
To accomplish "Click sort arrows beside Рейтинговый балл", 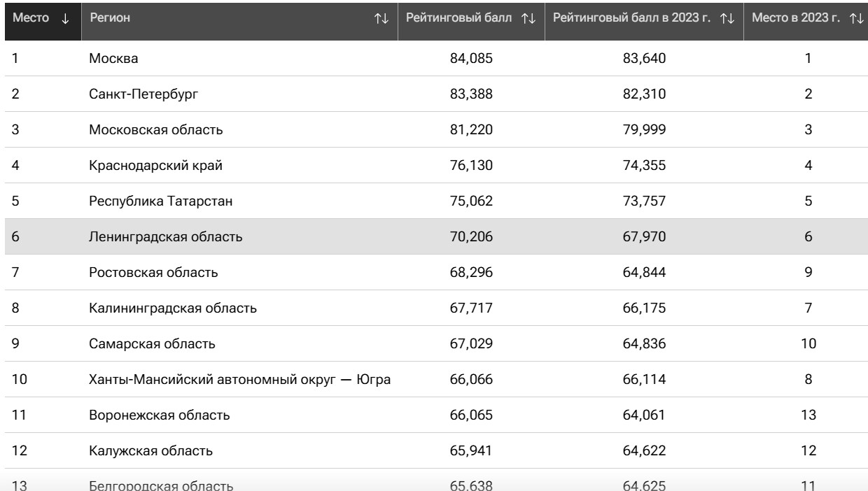I will 528,19.
